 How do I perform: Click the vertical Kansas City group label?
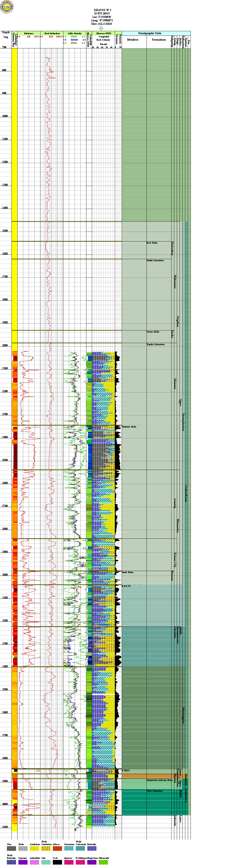click(x=175, y=560)
